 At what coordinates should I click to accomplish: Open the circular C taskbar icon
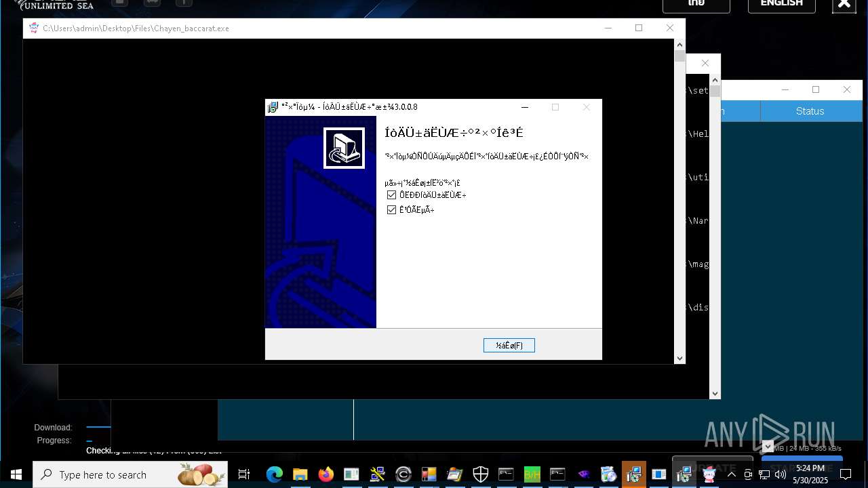[403, 474]
